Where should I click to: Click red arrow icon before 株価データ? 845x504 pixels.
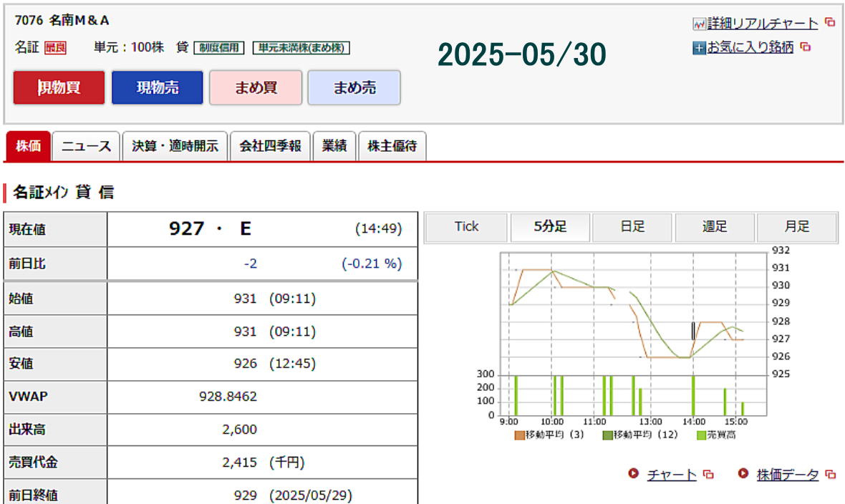743,474
